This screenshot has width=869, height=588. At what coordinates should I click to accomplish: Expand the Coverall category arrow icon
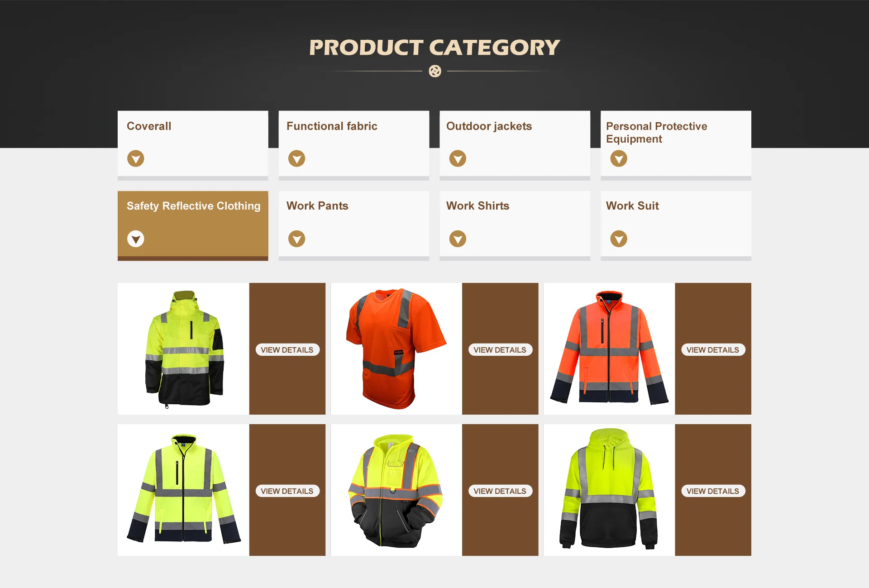tap(135, 158)
